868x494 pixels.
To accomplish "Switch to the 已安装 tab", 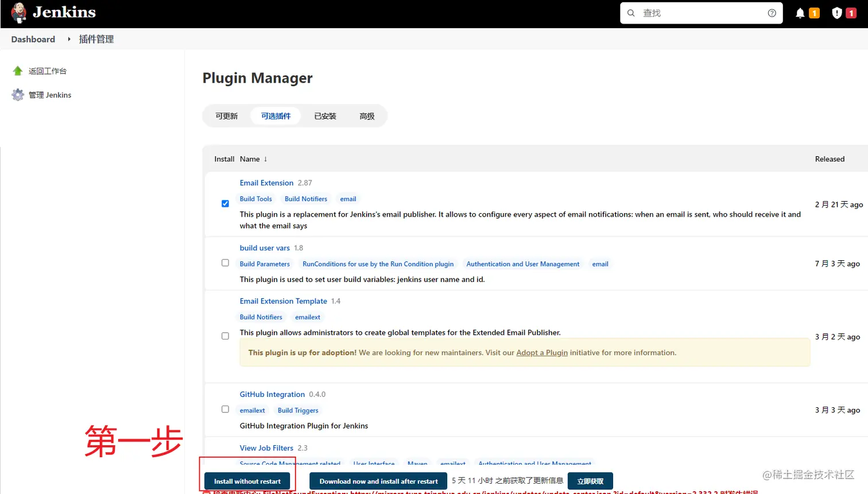I will [x=325, y=116].
